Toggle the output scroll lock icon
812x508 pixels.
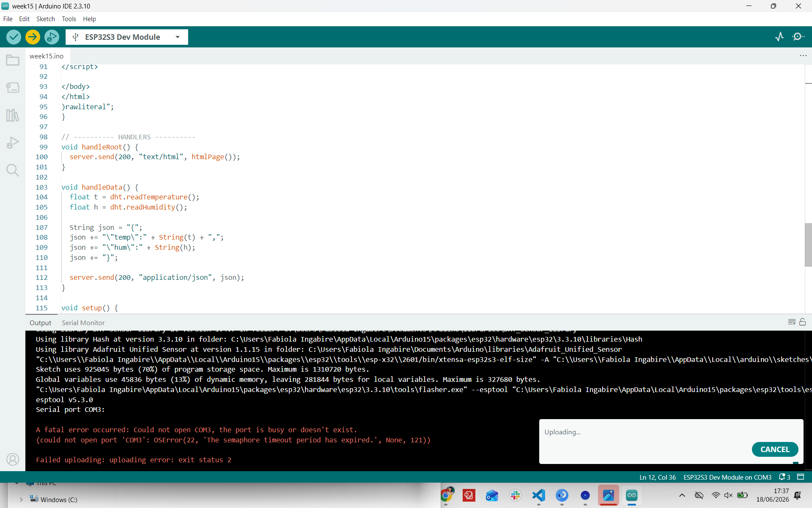point(802,322)
